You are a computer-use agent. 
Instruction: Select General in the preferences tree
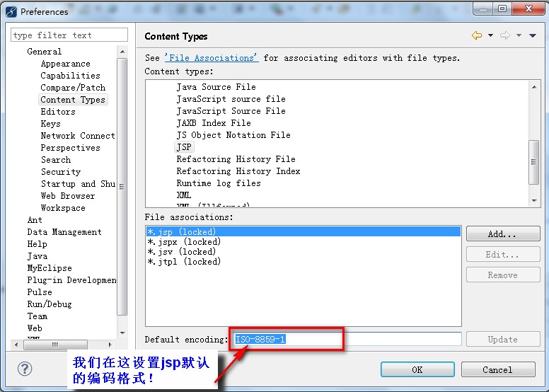click(x=45, y=52)
